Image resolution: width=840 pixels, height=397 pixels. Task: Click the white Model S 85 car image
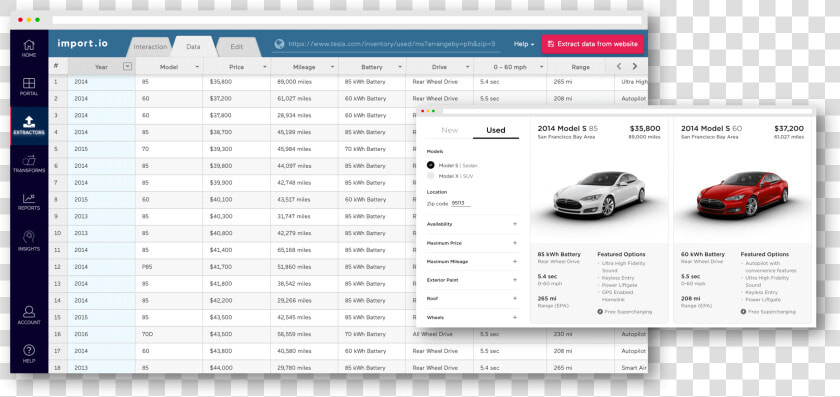(x=599, y=193)
